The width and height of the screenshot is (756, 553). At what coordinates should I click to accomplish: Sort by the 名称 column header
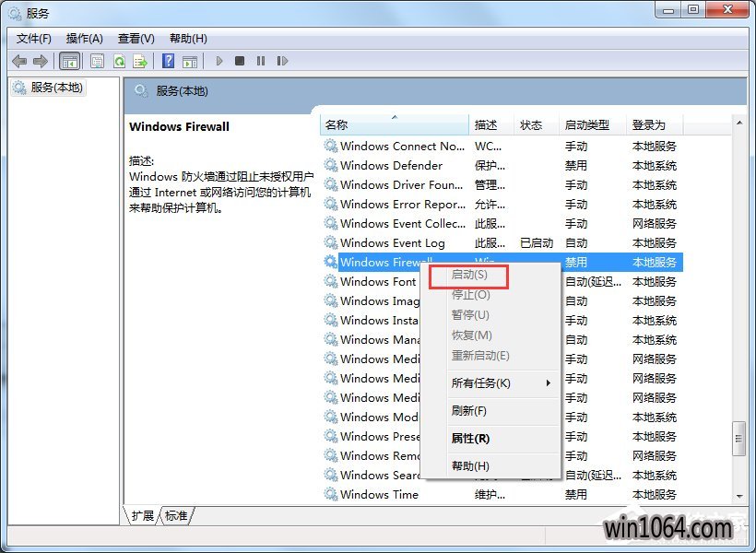[394, 124]
